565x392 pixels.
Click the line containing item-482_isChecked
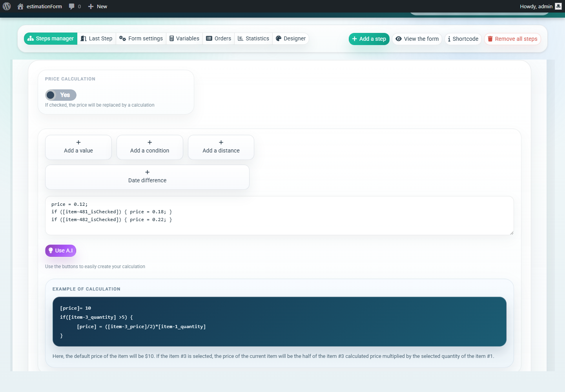point(111,220)
